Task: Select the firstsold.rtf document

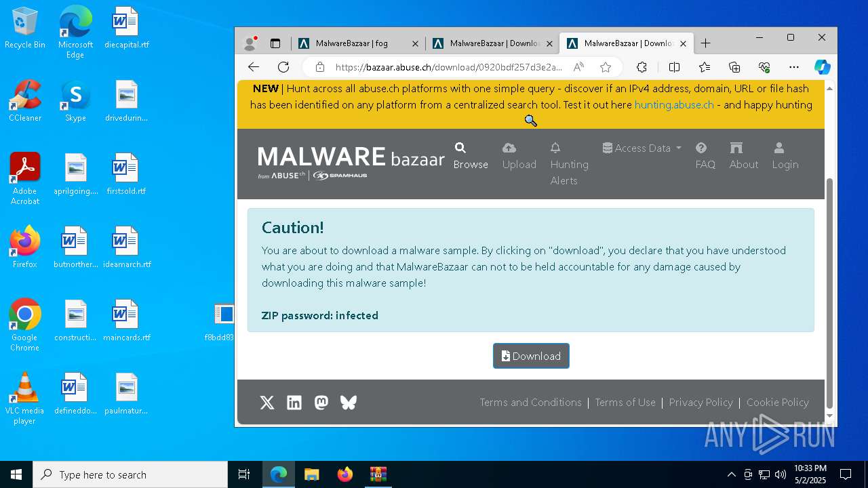Action: [x=126, y=175]
